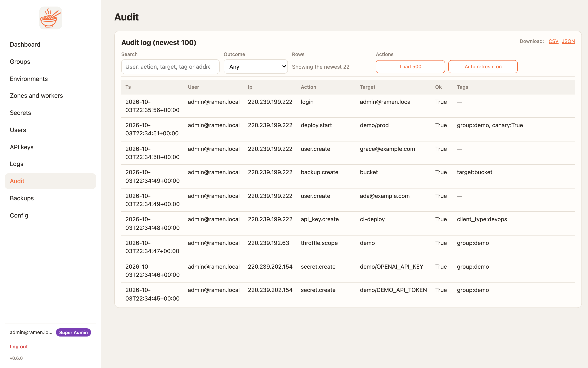588x368 pixels.
Task: Click the timestamp 2026-10-03T22:34:51+00:00
Action: (x=152, y=129)
